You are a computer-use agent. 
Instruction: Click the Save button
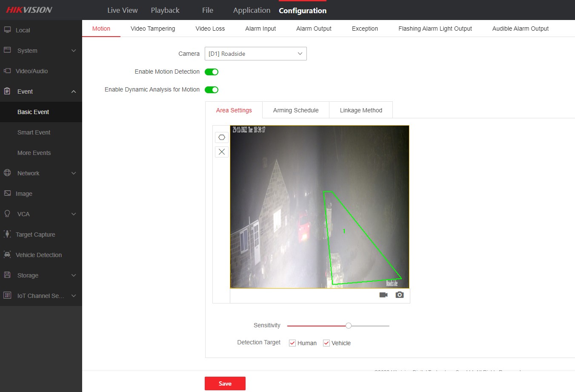pyautogui.click(x=225, y=383)
